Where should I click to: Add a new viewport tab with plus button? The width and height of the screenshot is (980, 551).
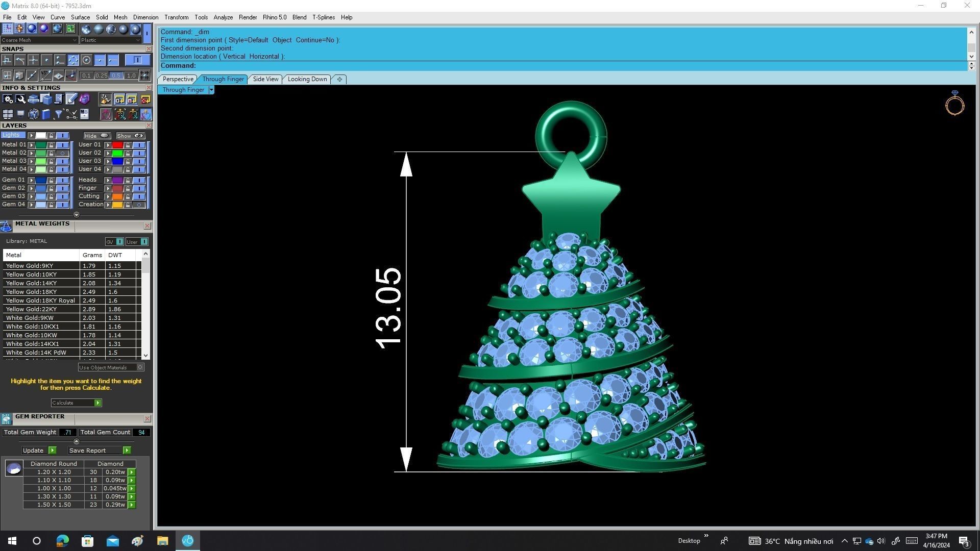click(x=339, y=79)
